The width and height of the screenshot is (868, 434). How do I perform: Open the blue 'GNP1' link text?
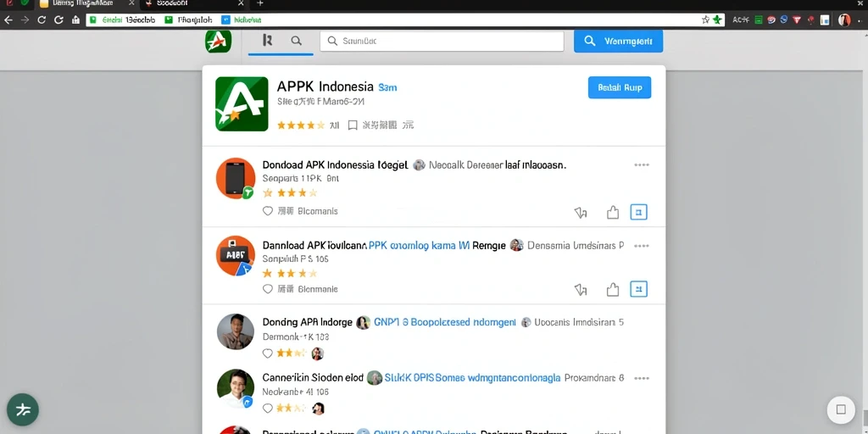point(445,322)
